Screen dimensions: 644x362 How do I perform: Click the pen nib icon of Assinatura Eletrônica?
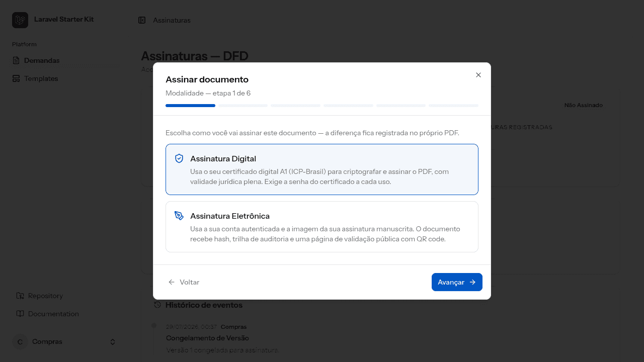click(x=179, y=216)
